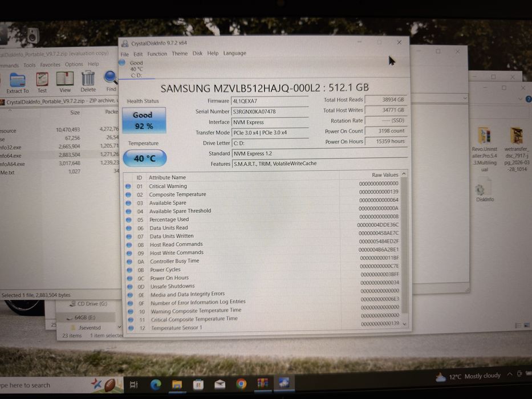Open the Function menu
532x399 pixels.
coord(157,54)
